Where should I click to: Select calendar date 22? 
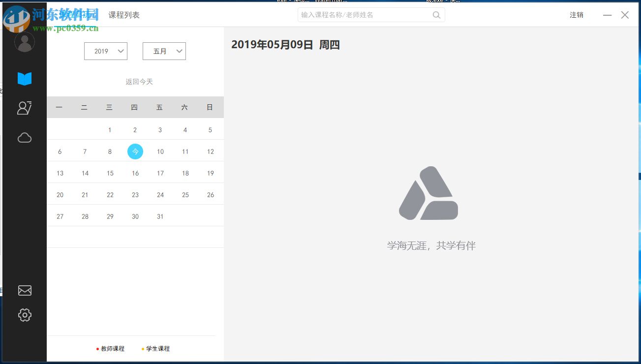click(110, 195)
